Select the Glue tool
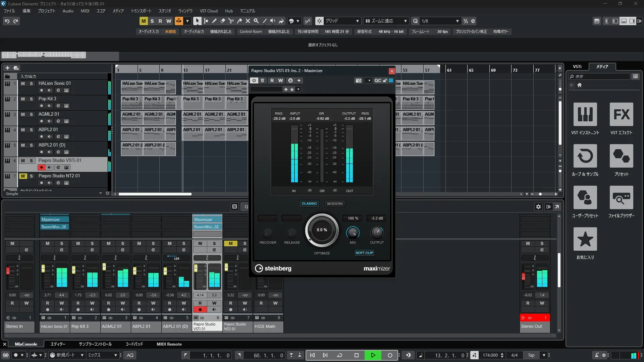This screenshot has width=644, height=362. coord(239,21)
